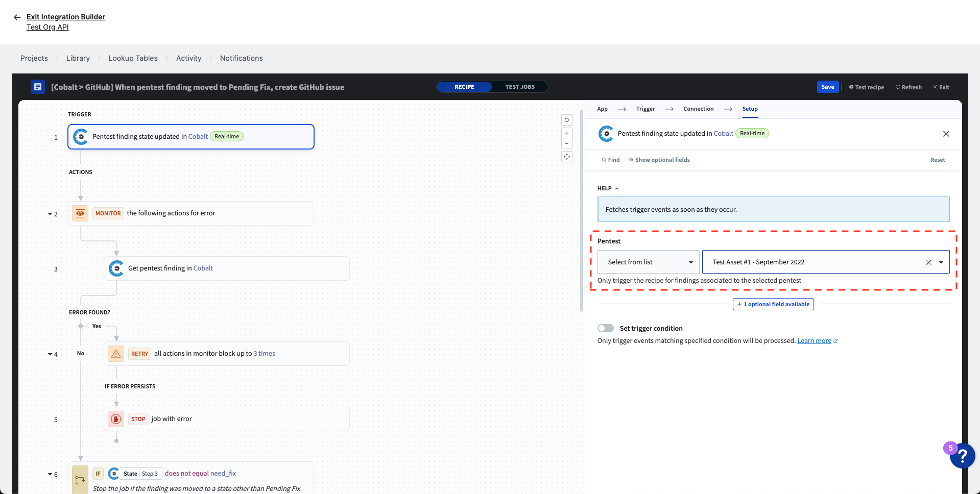The height and width of the screenshot is (494, 980).
Task: Click the back arrow next to Exit Integration Builder
Action: tap(17, 17)
